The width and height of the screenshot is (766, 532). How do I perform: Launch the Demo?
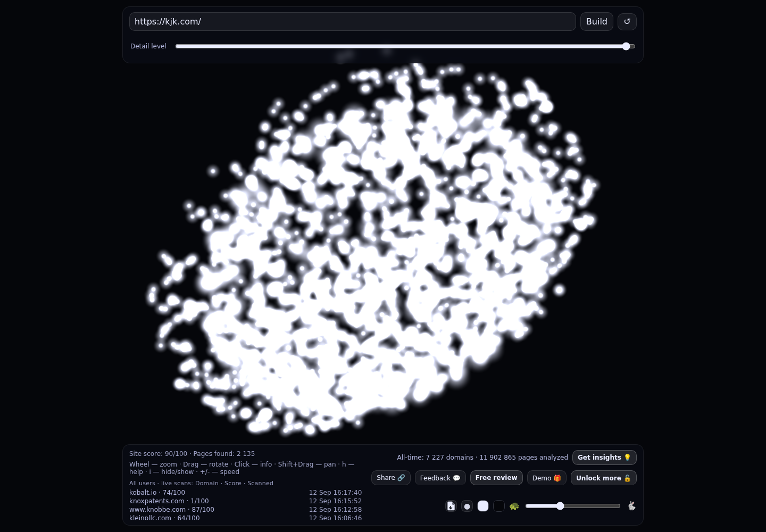click(547, 478)
